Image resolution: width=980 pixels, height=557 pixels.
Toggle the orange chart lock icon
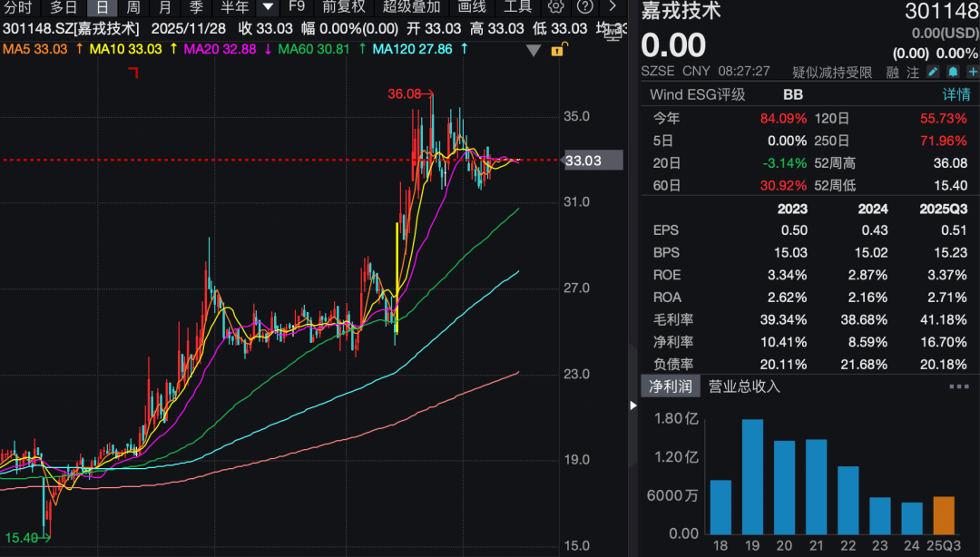pos(557,50)
